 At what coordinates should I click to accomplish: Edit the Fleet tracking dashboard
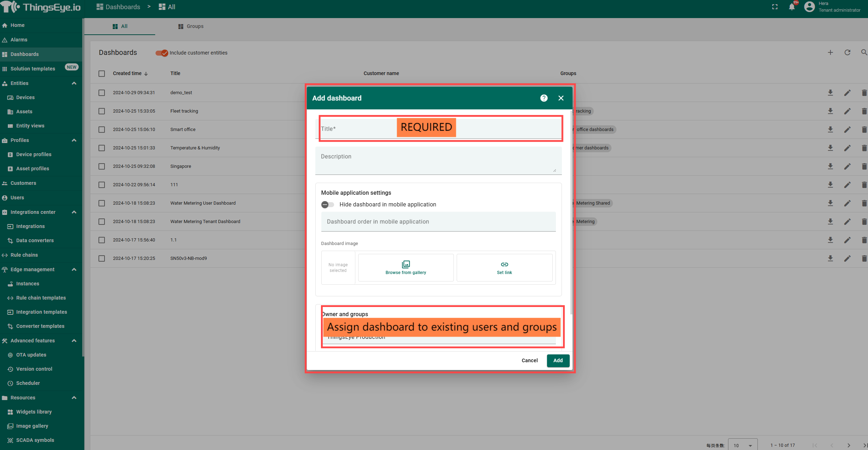pos(847,111)
